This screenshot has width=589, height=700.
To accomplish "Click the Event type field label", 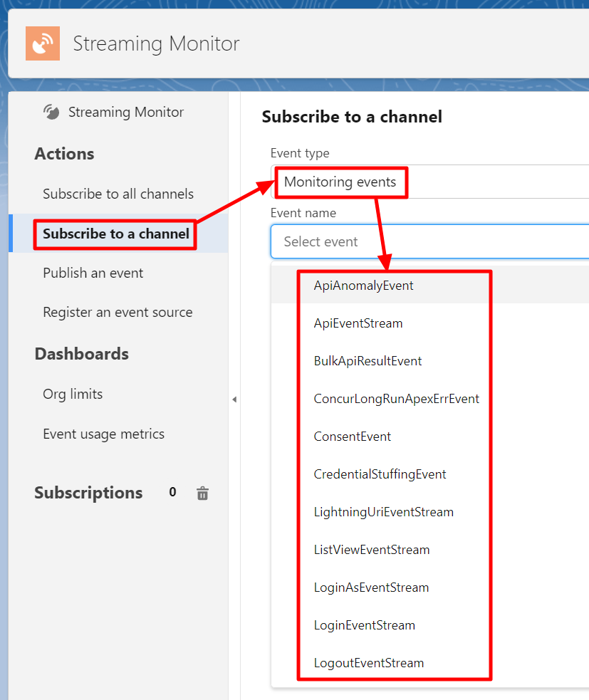I will 300,153.
